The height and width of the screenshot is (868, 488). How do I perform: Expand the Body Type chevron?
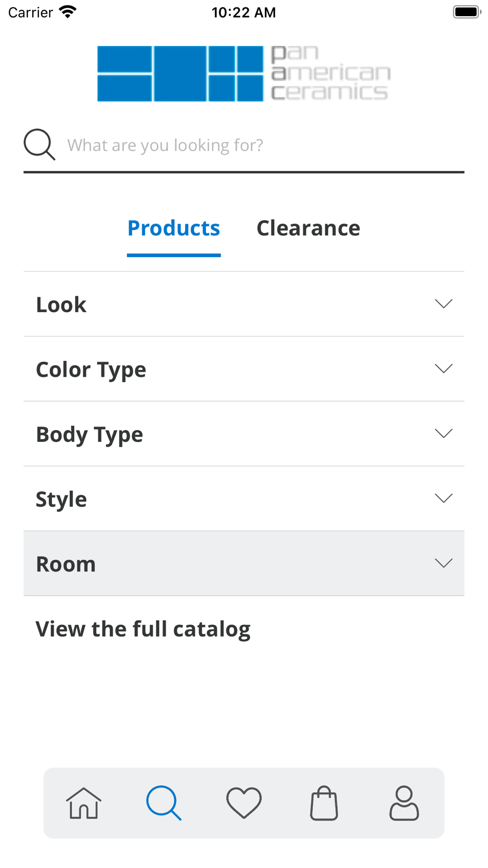pyautogui.click(x=444, y=434)
